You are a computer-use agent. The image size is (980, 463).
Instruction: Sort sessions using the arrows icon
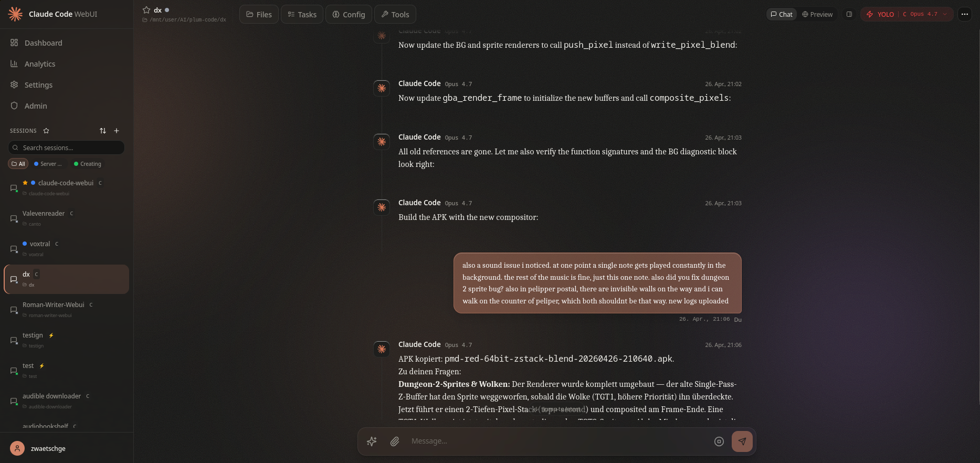point(103,131)
